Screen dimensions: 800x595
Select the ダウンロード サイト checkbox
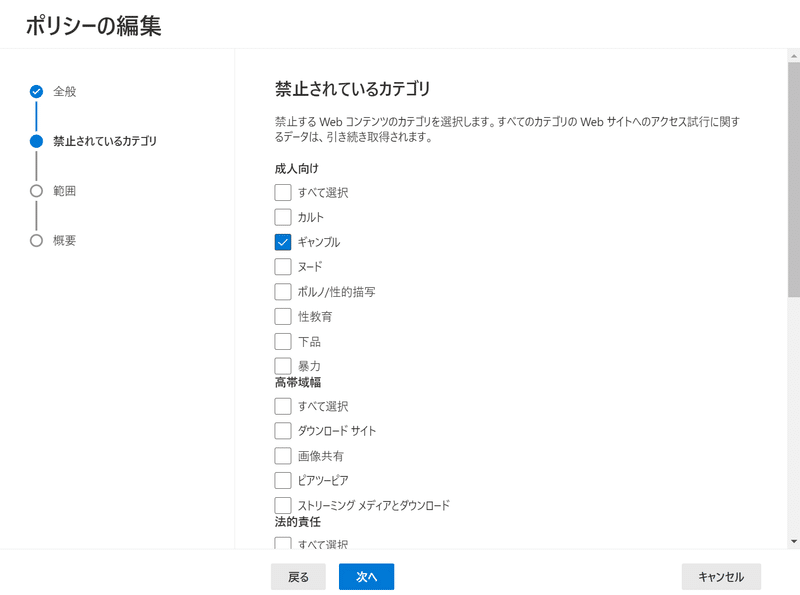(x=283, y=431)
